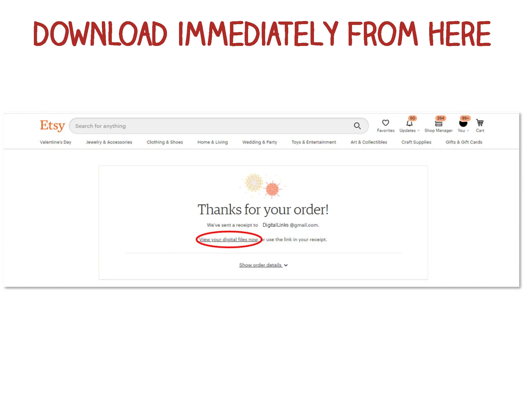This screenshot has width=525, height=420.
Task: Open Toys & Entertainment category
Action: (313, 142)
